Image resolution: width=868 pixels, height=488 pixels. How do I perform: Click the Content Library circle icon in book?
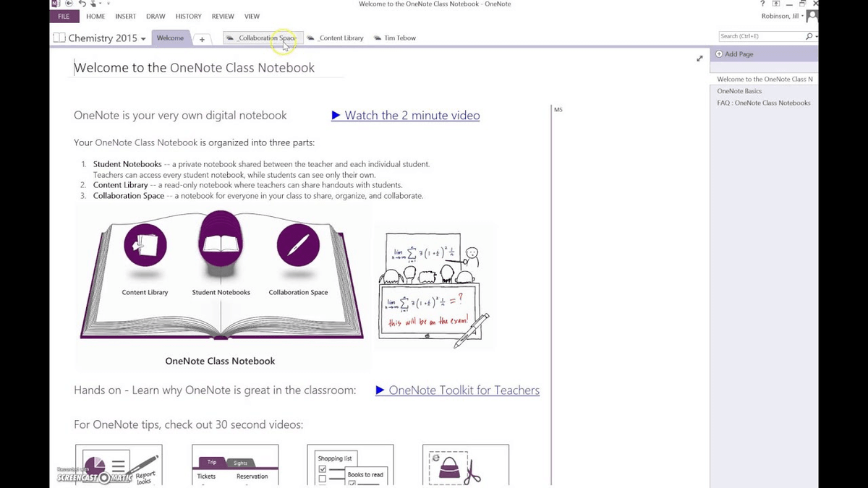coord(145,245)
